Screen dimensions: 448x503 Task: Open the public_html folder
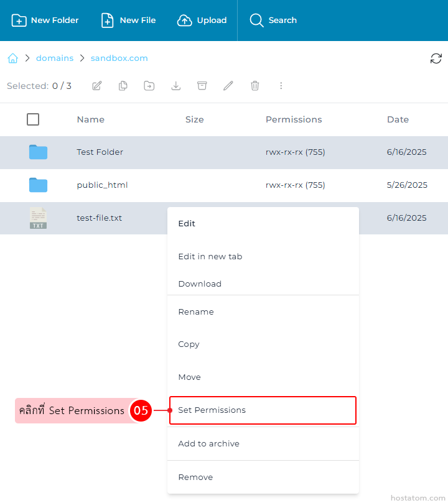click(x=102, y=185)
